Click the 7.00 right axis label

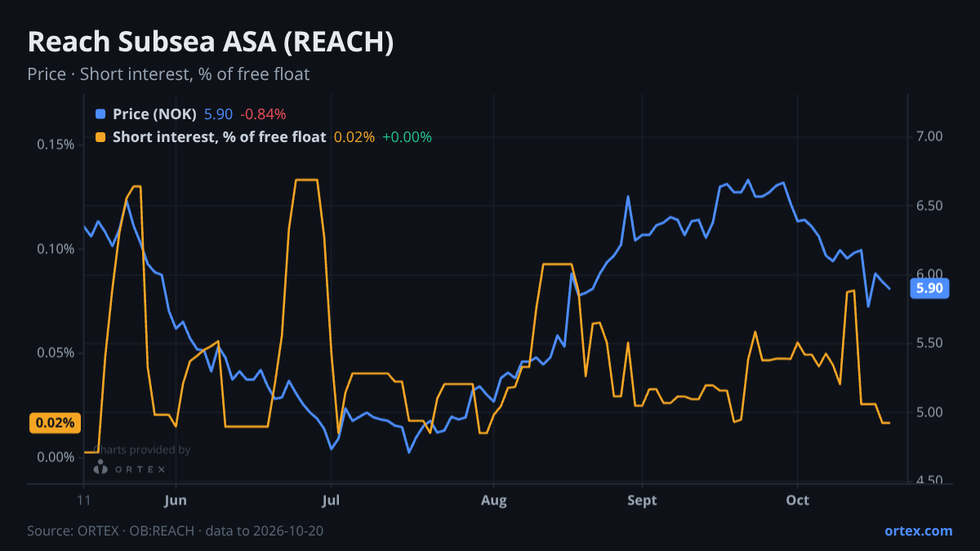tap(930, 136)
